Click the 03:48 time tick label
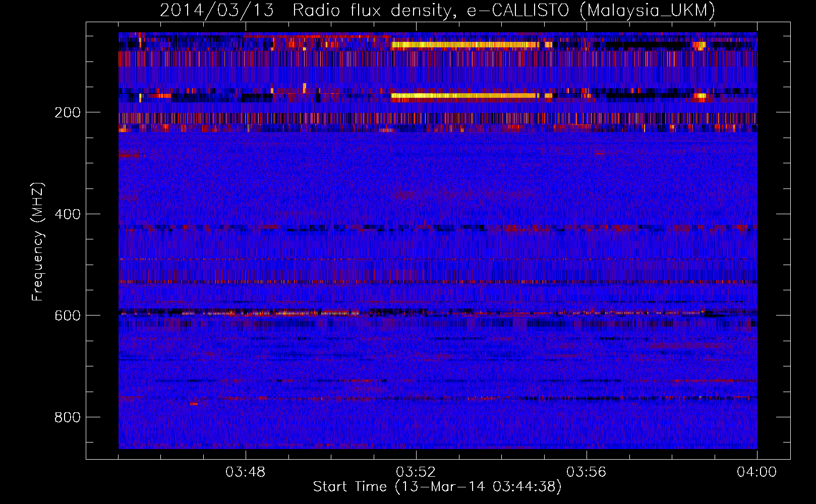816x504 pixels. 246,472
